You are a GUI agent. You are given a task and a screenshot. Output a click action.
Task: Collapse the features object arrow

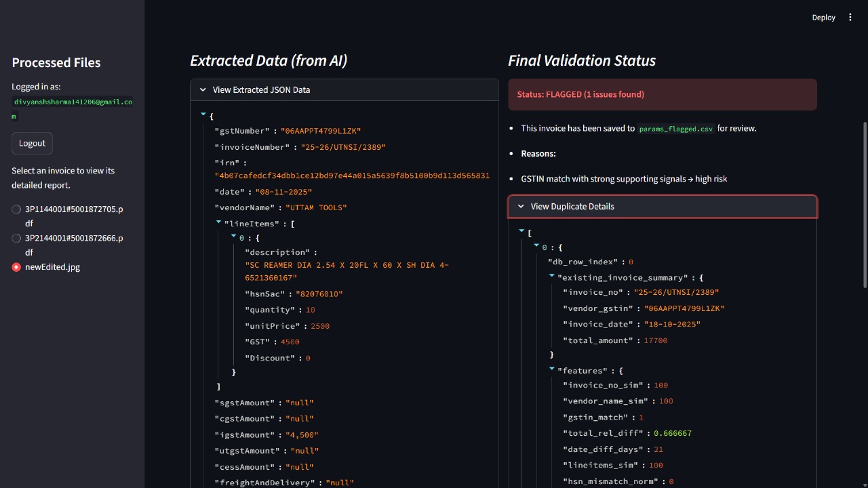pos(551,369)
